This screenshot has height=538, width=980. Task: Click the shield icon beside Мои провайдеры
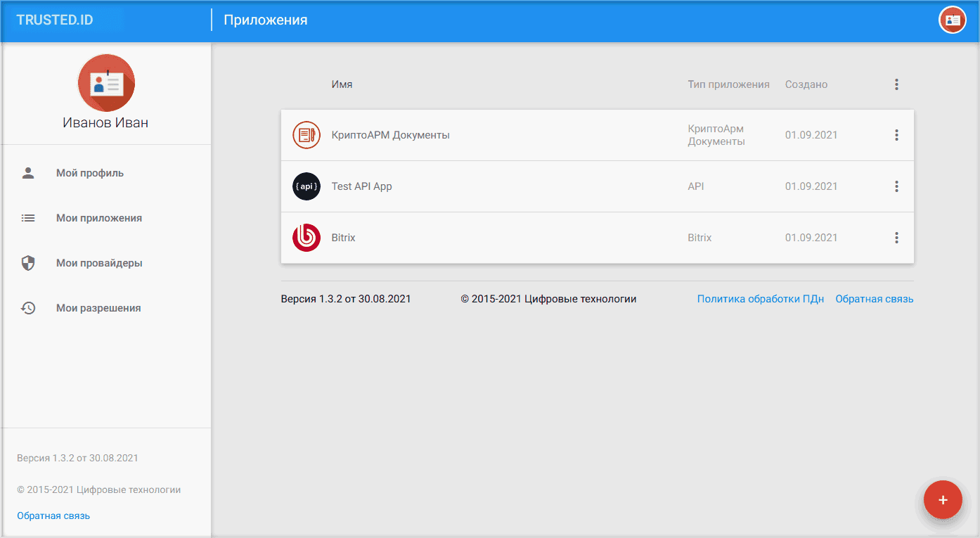28,263
